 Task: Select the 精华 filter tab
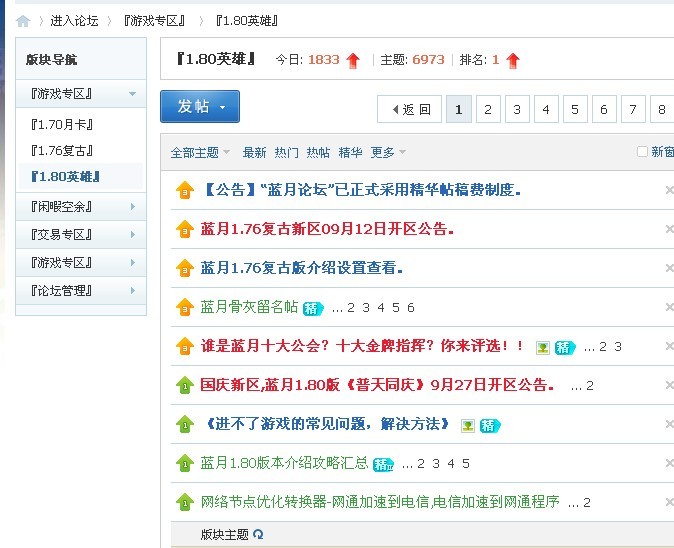tap(350, 153)
